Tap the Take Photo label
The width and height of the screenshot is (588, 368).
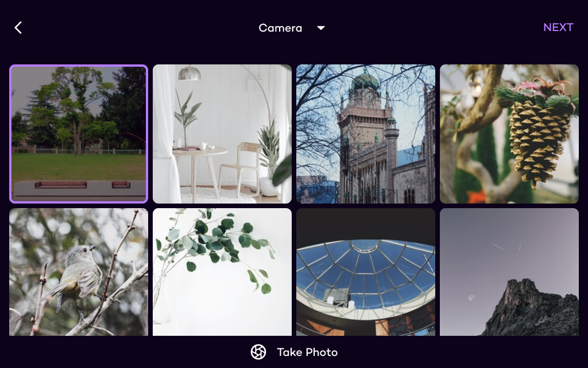(x=307, y=352)
